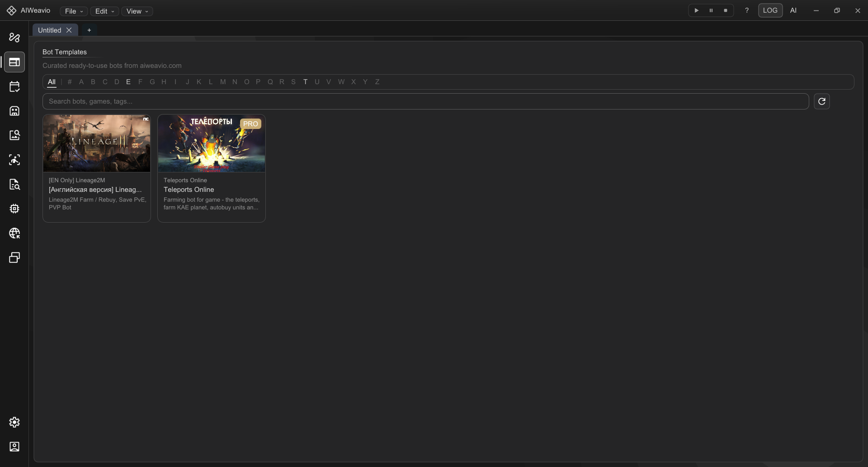Filter templates by letter R
868x467 pixels.
pyautogui.click(x=282, y=82)
